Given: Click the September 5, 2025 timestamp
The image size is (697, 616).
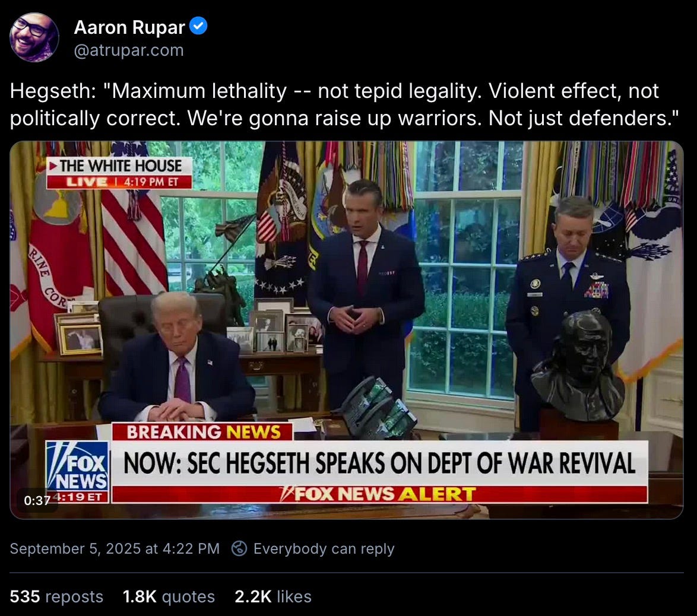Looking at the screenshot, I should point(115,548).
